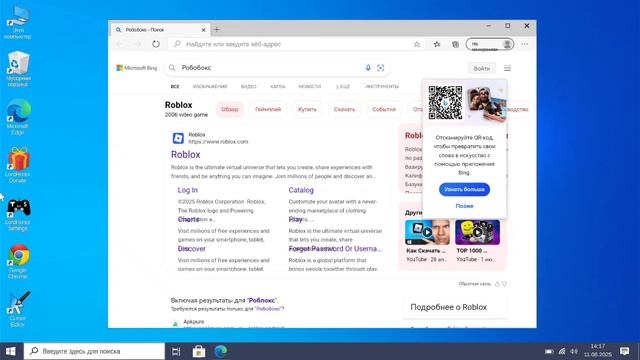Click the Microsoft Bing logo
Image resolution: width=640 pixels, height=360 pixels.
(137, 68)
